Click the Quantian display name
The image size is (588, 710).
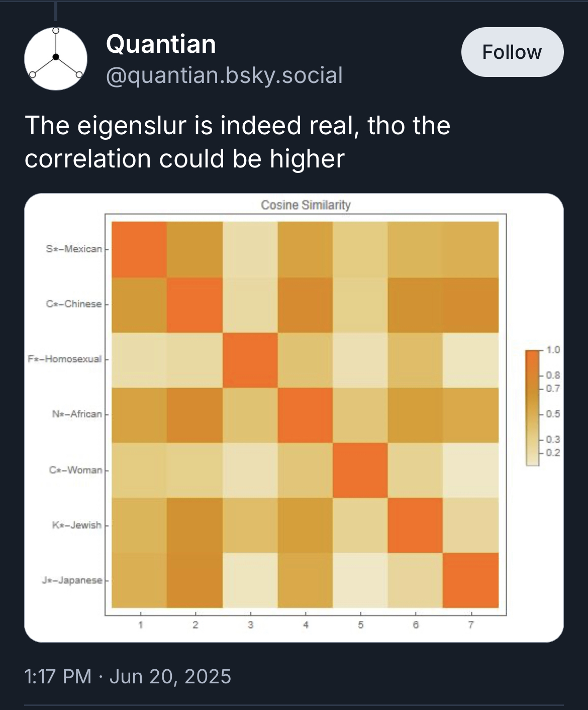coord(161,44)
